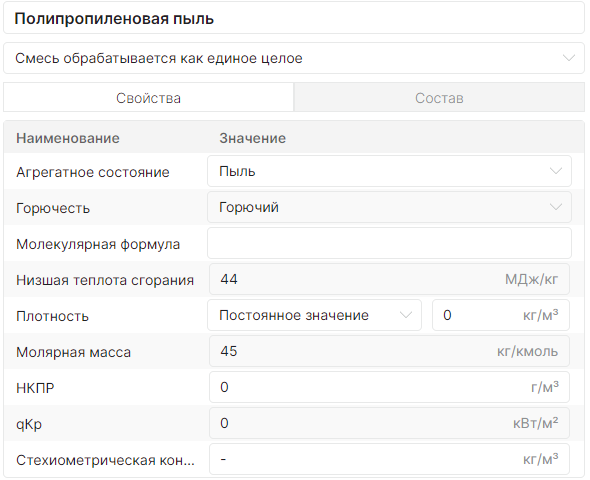The height and width of the screenshot is (480, 590).
Task: Click the 'Значение' column header
Action: point(252,138)
